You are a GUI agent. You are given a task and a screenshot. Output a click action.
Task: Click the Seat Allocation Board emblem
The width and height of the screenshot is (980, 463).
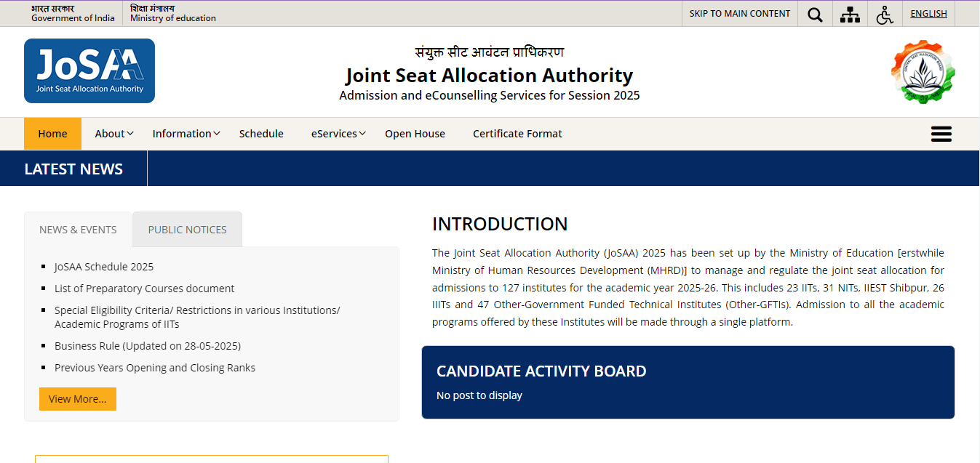(923, 71)
